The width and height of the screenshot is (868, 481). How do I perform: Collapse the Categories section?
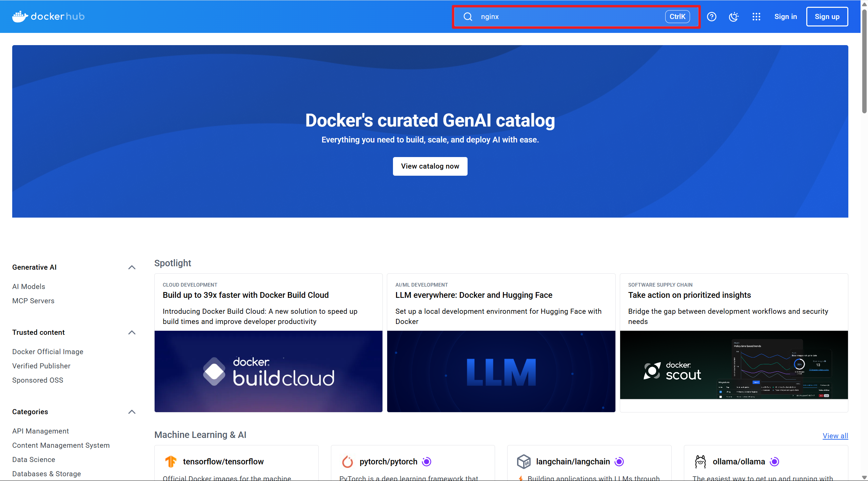point(132,412)
